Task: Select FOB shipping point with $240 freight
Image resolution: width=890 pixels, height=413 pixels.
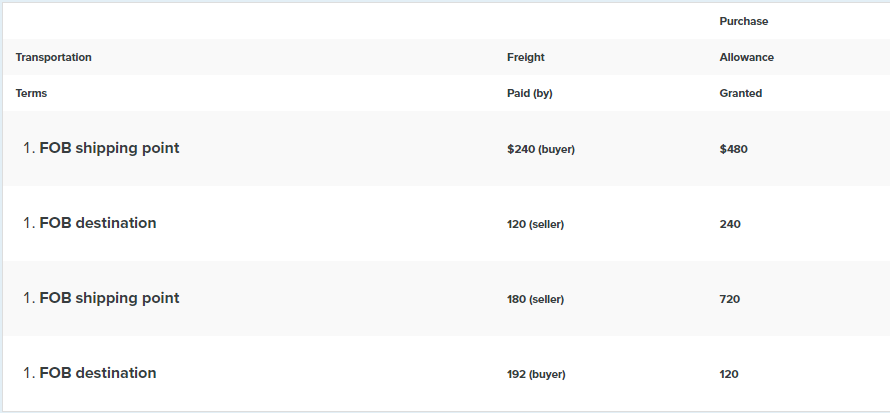Action: click(x=109, y=148)
